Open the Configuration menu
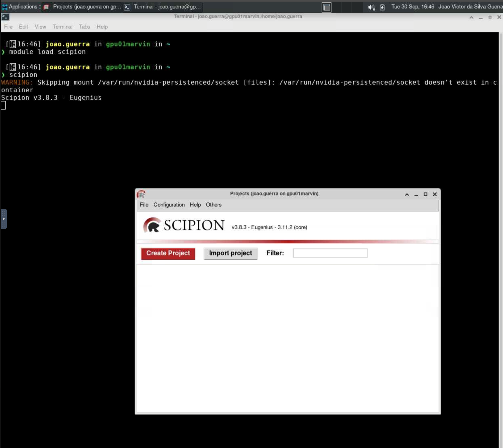This screenshot has height=448, width=503. 169,205
